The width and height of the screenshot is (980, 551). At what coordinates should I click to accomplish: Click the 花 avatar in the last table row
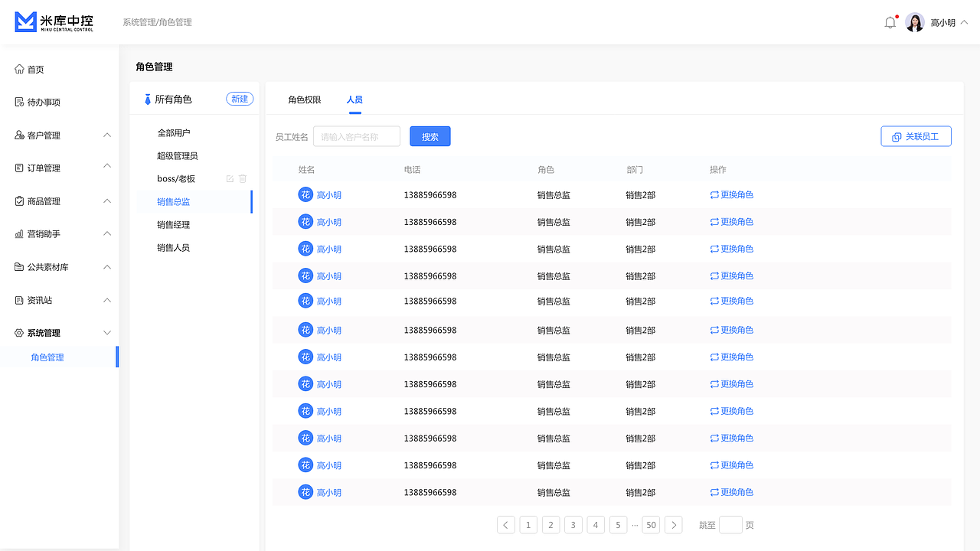305,492
